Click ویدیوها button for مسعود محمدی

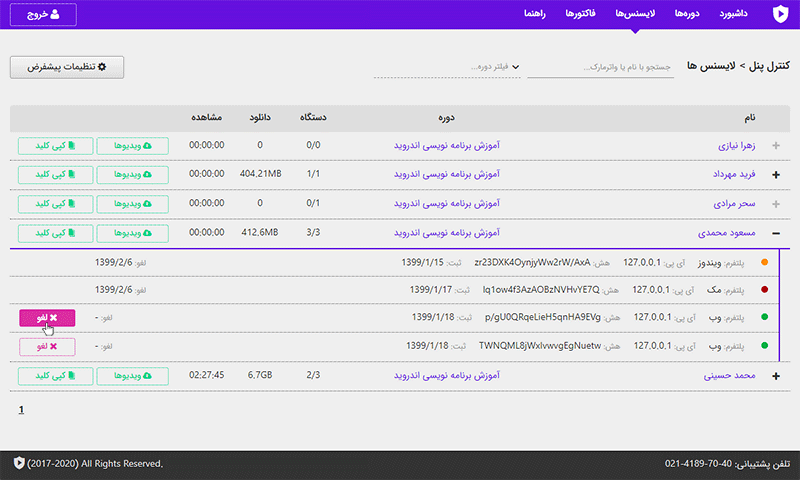[133, 233]
